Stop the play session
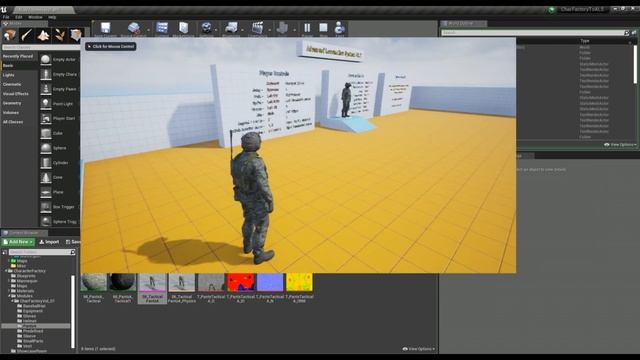 point(323,29)
